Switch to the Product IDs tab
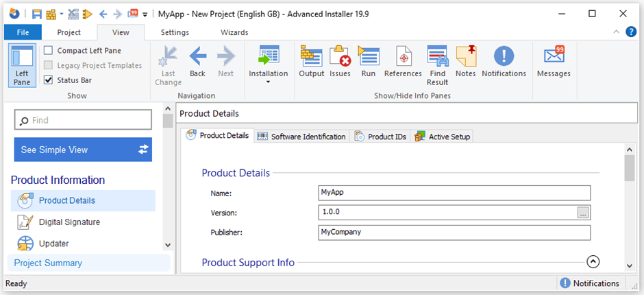The width and height of the screenshot is (644, 295). (381, 137)
